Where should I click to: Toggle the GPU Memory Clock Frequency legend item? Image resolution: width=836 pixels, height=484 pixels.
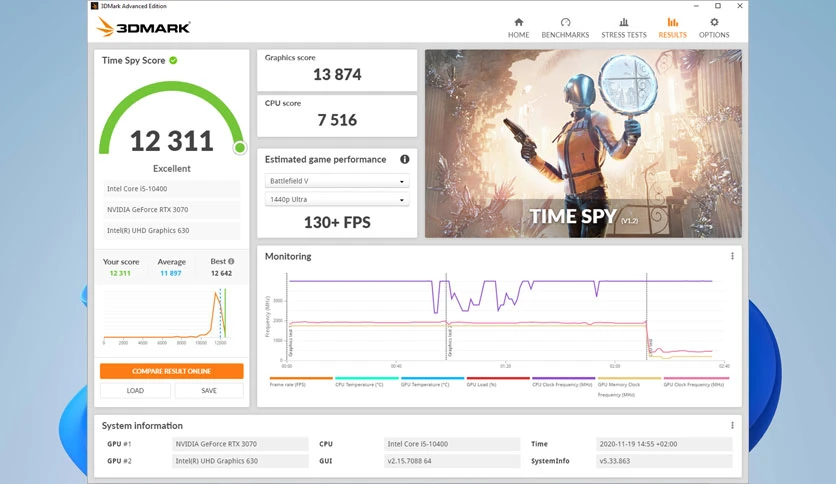[x=629, y=386]
